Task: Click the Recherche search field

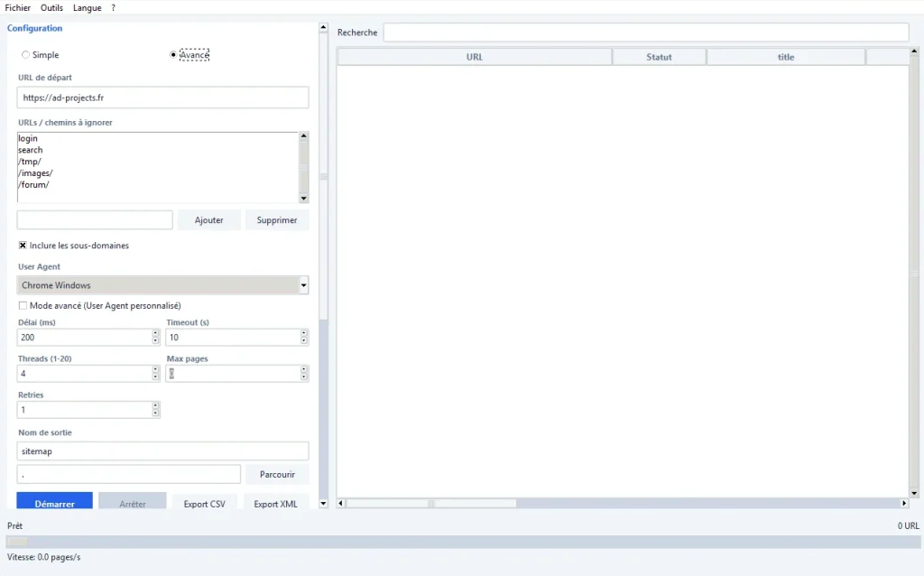Action: [646, 33]
